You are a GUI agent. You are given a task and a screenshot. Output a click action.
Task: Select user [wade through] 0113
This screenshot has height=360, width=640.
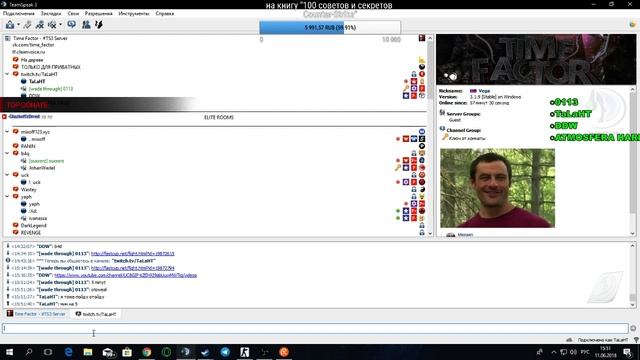pyautogui.click(x=51, y=89)
